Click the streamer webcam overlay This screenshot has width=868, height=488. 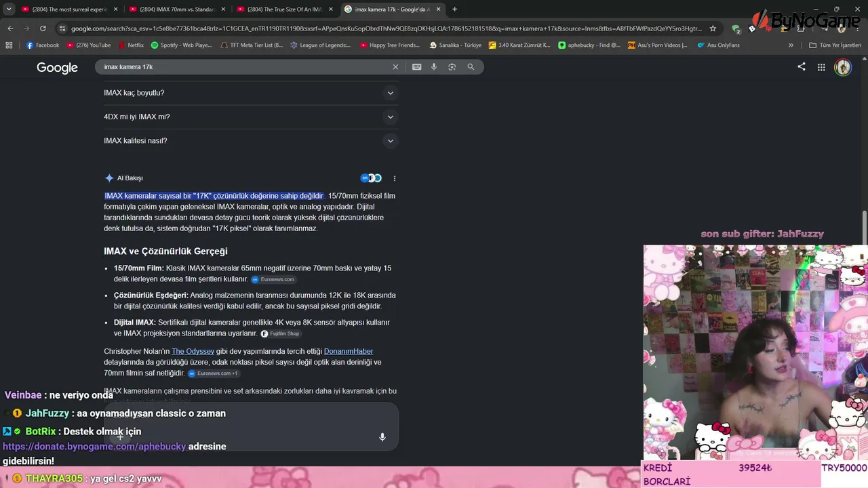(755, 352)
